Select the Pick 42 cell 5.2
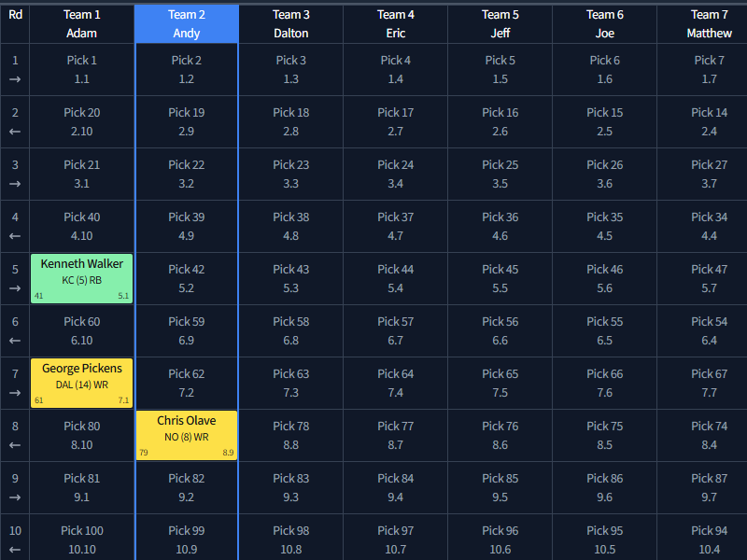The width and height of the screenshot is (747, 560). point(187,278)
